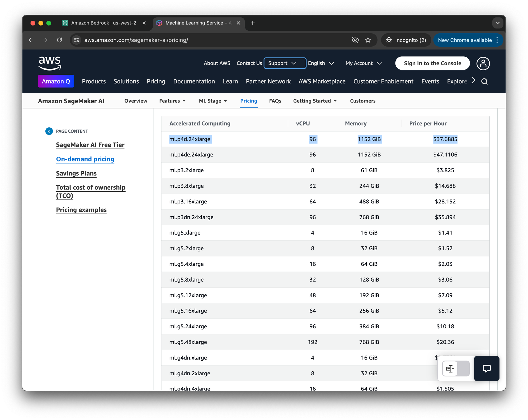Open the AWS site search magnifier
The height and width of the screenshot is (420, 528).
click(x=484, y=81)
